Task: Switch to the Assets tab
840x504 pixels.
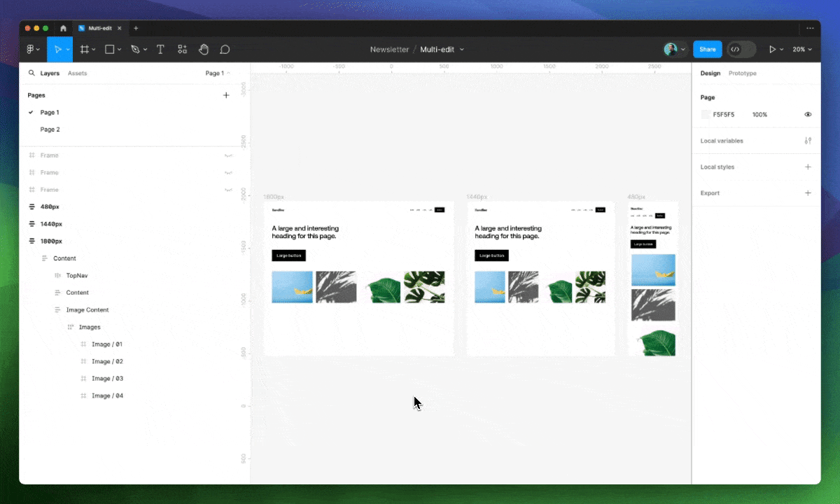Action: [x=77, y=73]
